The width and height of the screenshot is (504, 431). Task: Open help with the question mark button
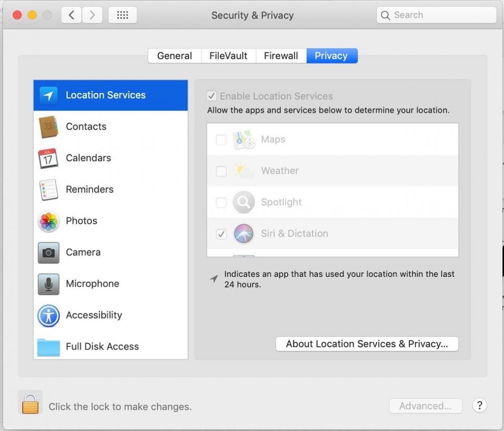click(x=480, y=405)
